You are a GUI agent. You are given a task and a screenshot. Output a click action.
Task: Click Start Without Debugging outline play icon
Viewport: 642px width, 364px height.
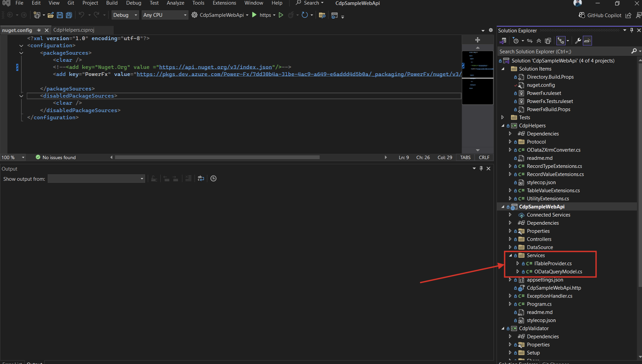point(281,15)
